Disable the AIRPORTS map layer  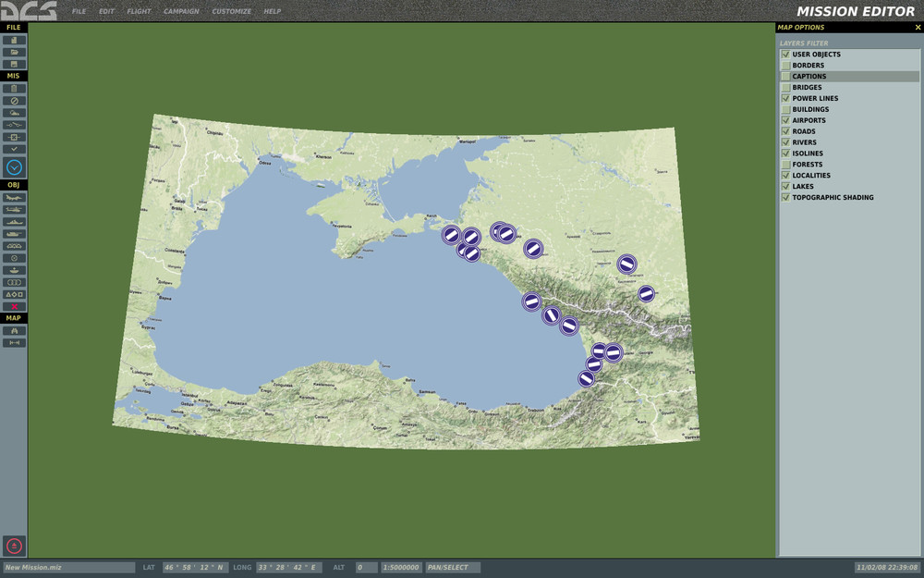tap(785, 120)
